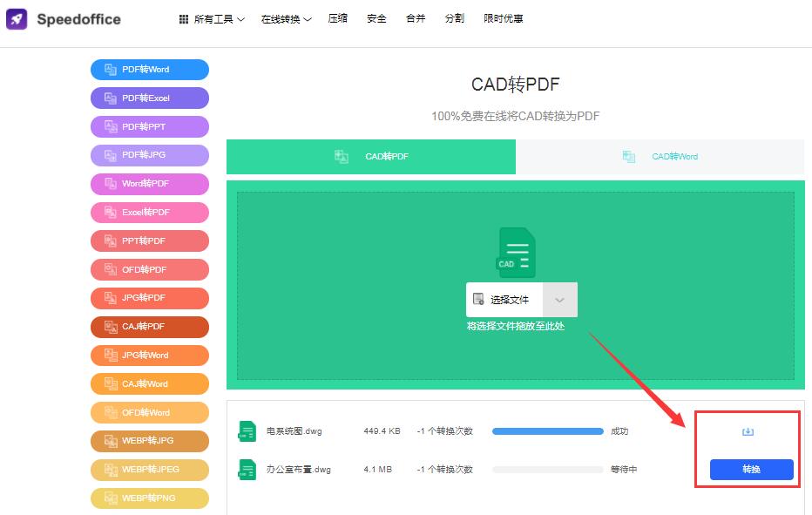Expand the 所有工具 dropdown menu

212,19
